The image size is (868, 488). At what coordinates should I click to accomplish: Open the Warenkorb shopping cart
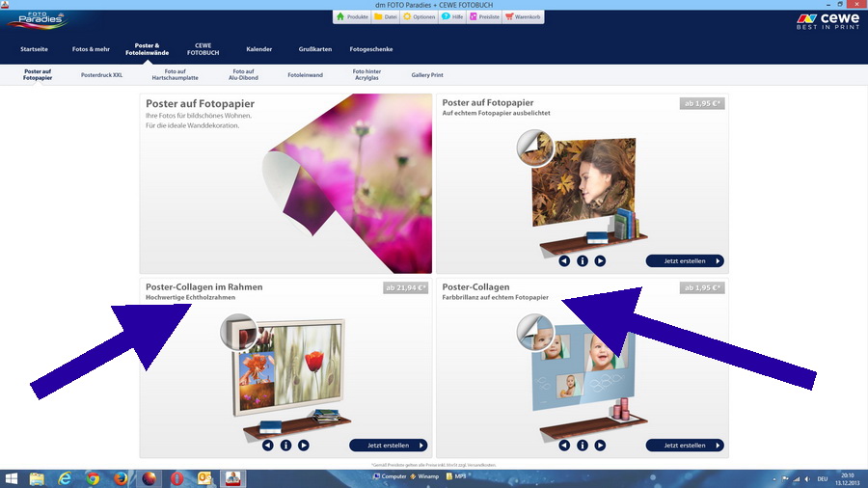click(523, 17)
